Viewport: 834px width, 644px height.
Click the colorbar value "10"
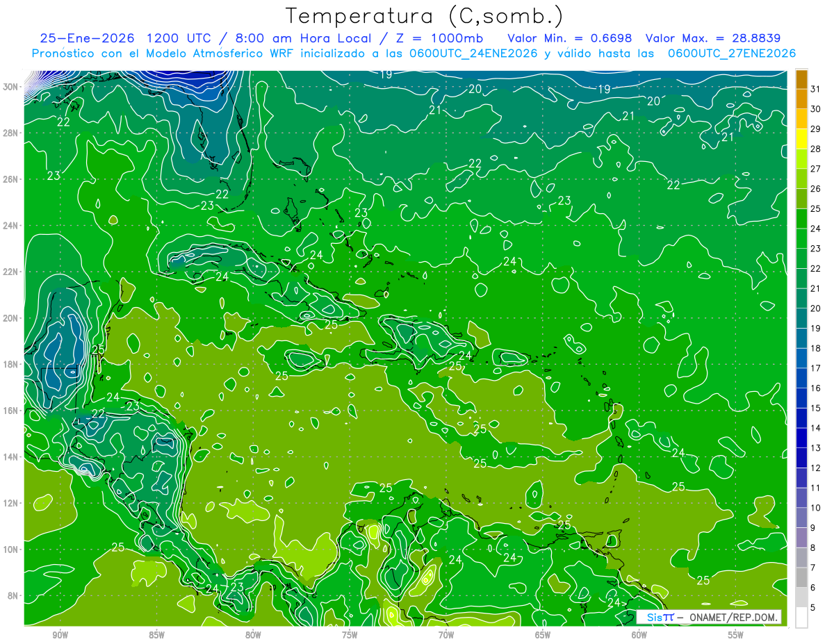click(x=816, y=508)
